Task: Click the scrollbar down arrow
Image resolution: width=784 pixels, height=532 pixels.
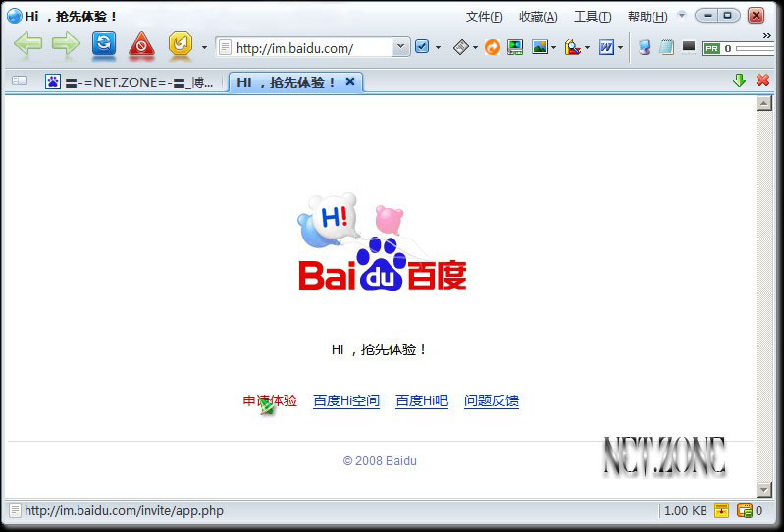Action: [x=764, y=490]
